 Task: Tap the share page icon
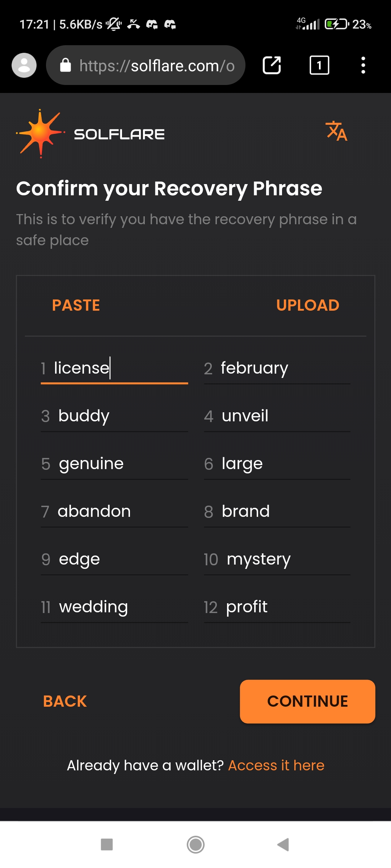tap(272, 65)
